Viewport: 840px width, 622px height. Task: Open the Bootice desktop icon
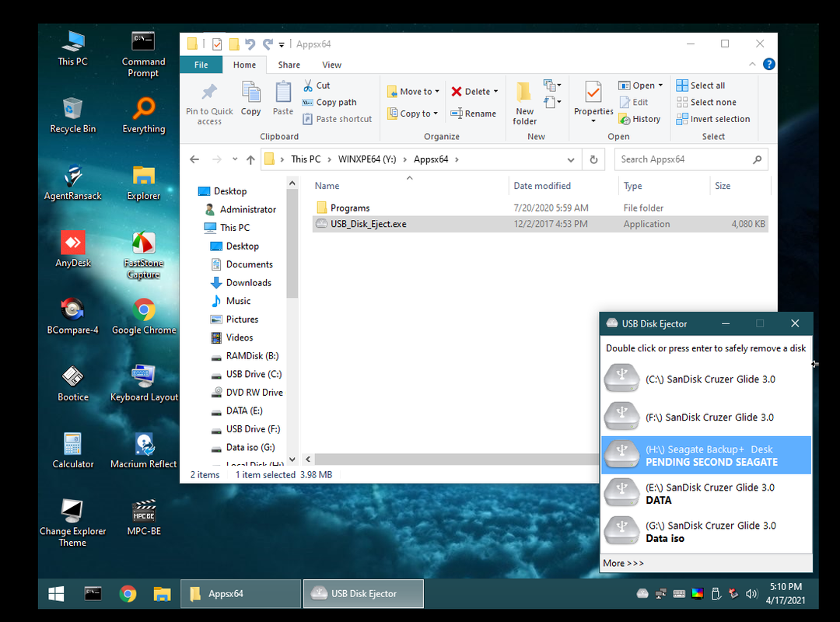point(73,383)
